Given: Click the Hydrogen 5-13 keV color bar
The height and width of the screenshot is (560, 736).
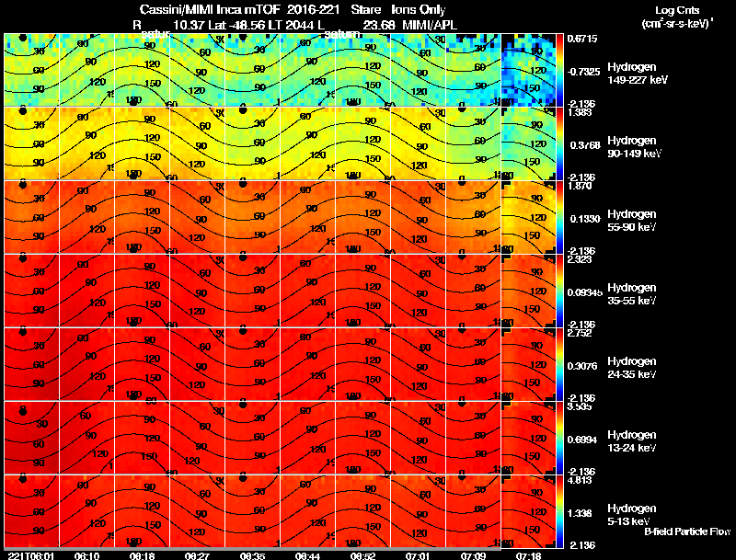Looking at the screenshot, I should click(559, 512).
